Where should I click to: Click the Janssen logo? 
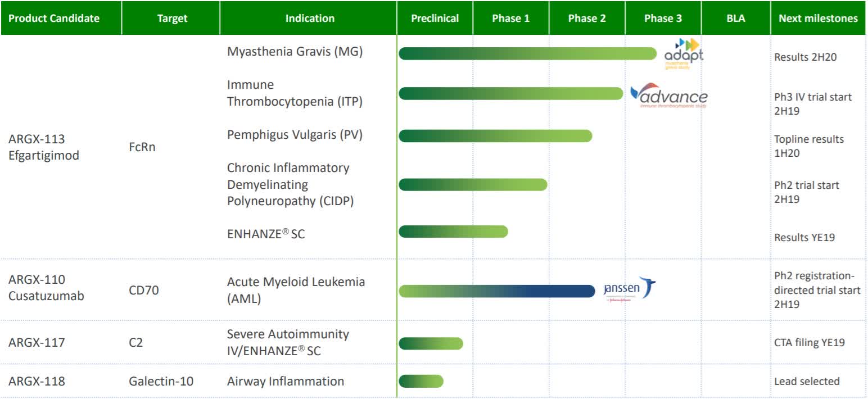coord(629,289)
